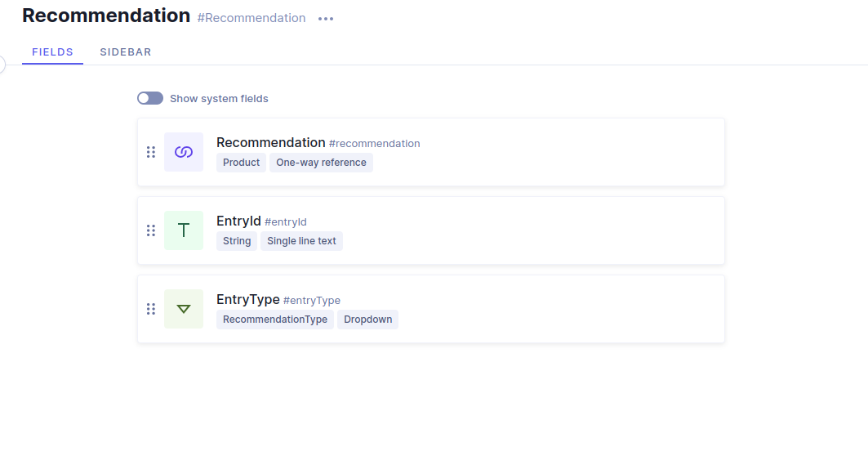Click the #Recommendation API ID in header
Image resolution: width=868 pixels, height=465 pixels.
tap(251, 18)
